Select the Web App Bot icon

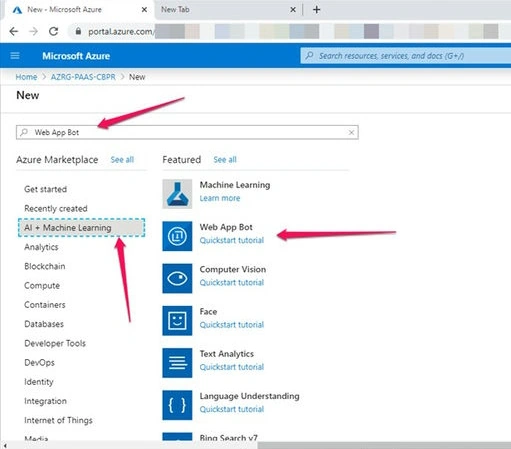(x=177, y=236)
